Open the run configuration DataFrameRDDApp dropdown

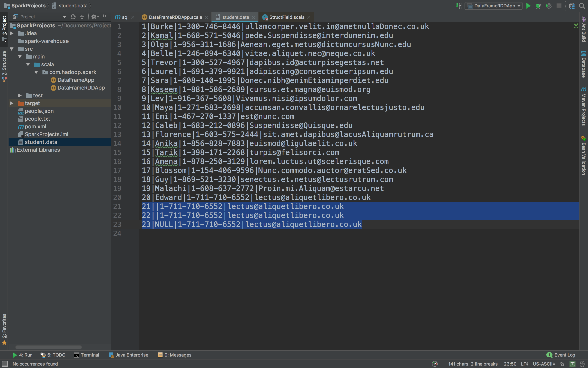[493, 6]
